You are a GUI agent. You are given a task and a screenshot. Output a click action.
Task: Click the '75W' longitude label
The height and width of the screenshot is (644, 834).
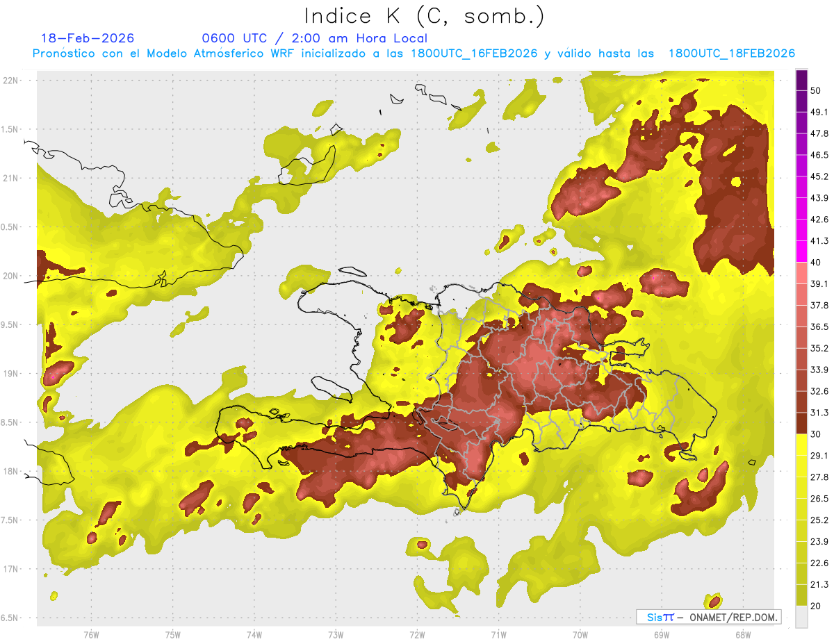pos(173,634)
